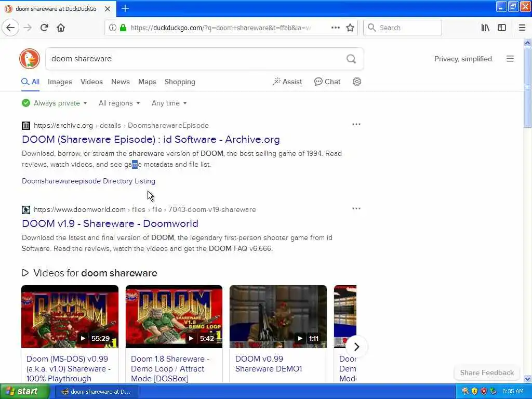Click the yellow shield tray icon
Image resolution: width=532 pixels, height=399 pixels.
click(x=474, y=392)
